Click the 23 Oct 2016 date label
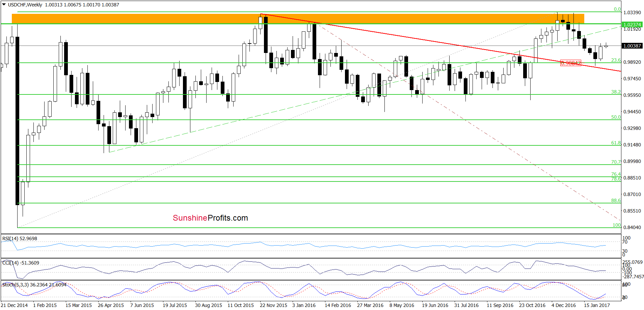Screen dimensions: 644x310 tap(532, 305)
